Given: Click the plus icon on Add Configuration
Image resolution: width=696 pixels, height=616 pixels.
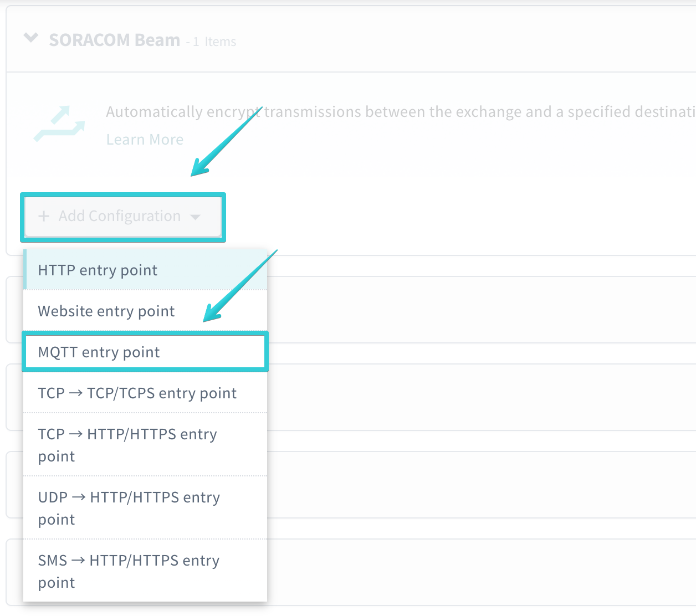Looking at the screenshot, I should (x=44, y=216).
